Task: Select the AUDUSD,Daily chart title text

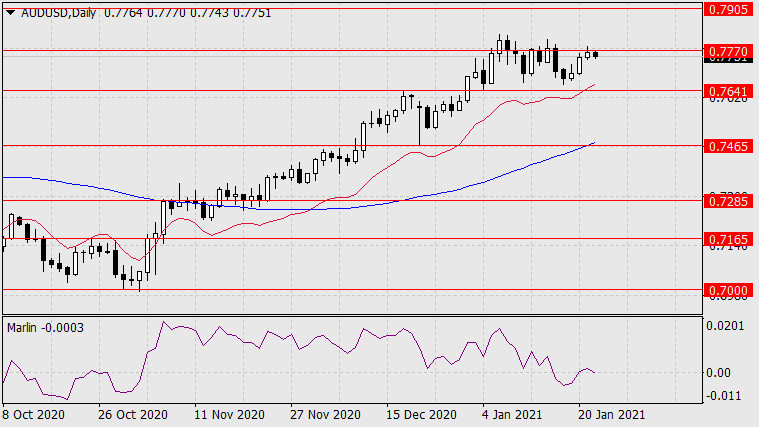Action: 58,13
